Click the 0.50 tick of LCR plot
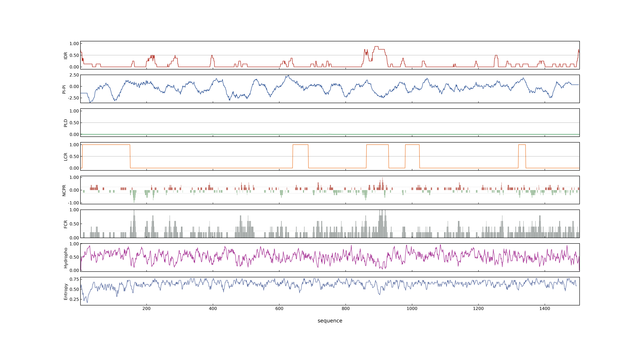Image resolution: width=644 pixels, height=343 pixels. (x=74, y=157)
